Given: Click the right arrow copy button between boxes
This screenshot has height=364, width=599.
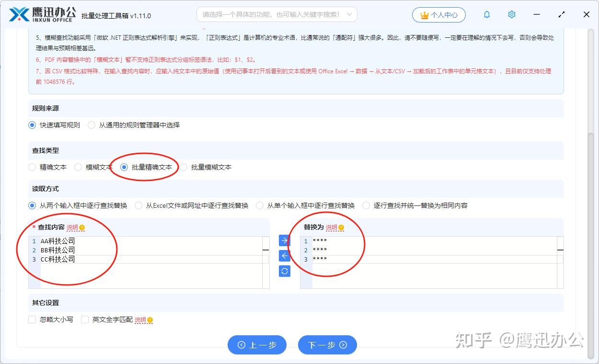Looking at the screenshot, I should [x=285, y=240].
